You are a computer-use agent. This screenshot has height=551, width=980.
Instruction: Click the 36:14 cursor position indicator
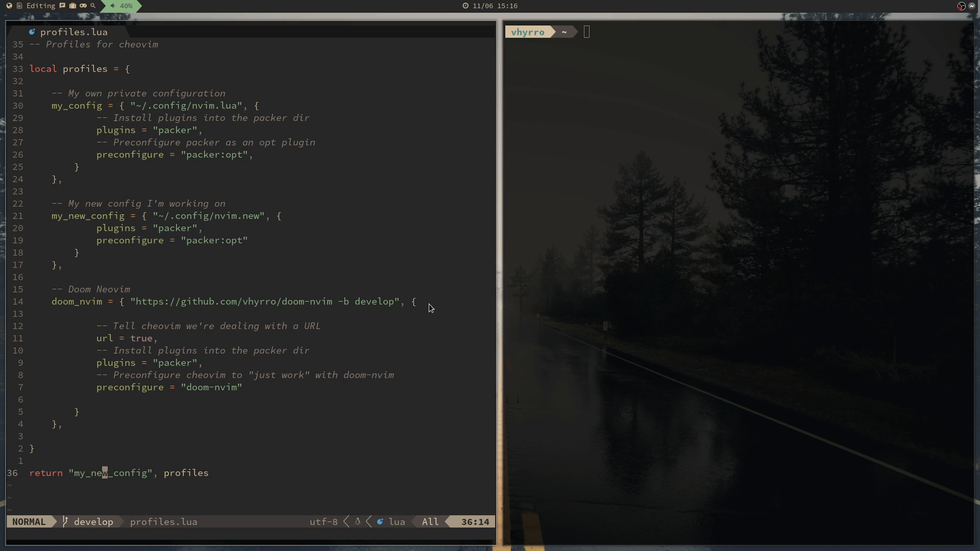pos(475,522)
